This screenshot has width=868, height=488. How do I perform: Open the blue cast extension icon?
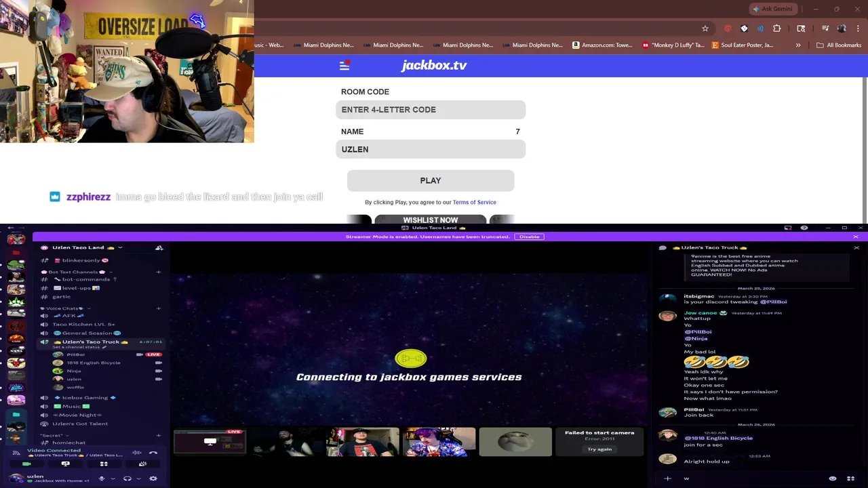point(760,28)
